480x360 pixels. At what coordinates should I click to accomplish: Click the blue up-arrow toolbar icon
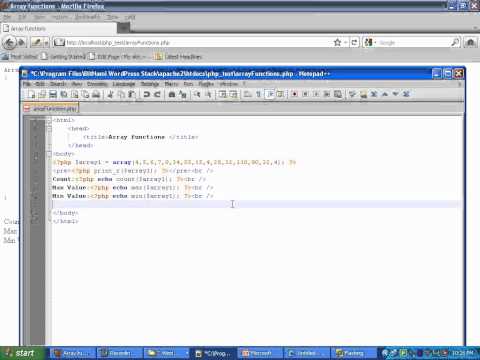pos(385,95)
